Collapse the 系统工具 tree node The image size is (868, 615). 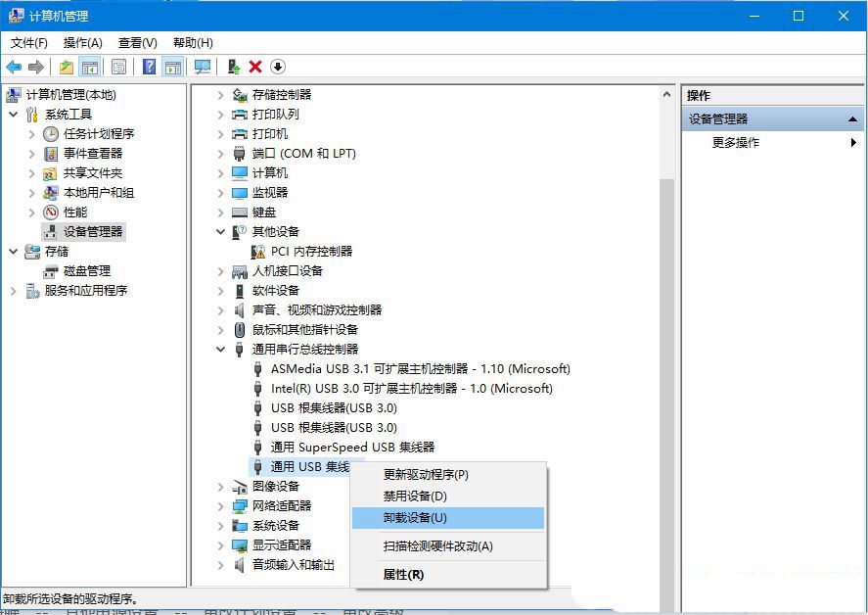point(14,115)
